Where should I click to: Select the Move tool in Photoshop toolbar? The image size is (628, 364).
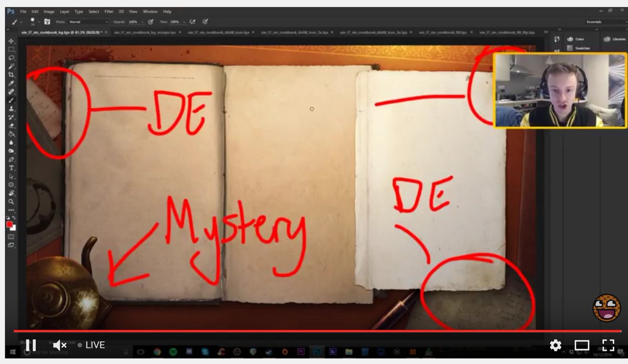coord(12,41)
